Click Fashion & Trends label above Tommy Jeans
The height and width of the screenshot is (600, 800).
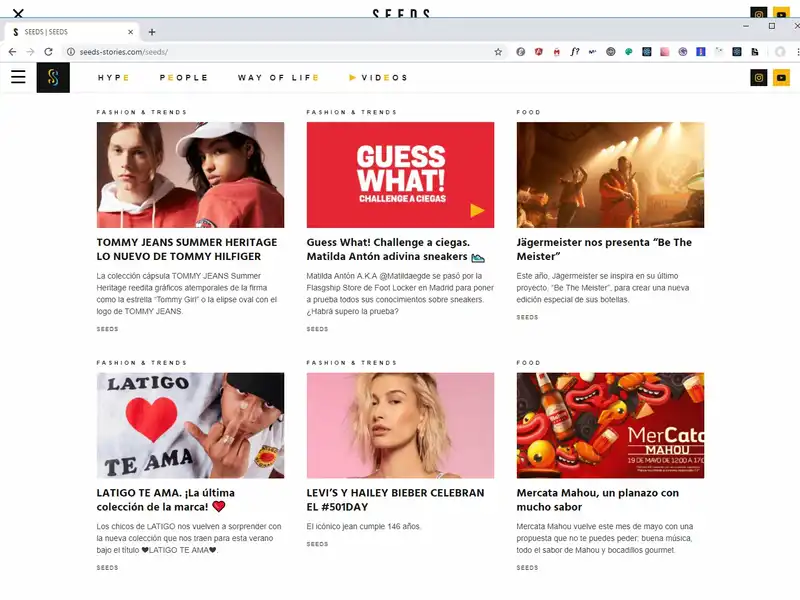coord(142,112)
